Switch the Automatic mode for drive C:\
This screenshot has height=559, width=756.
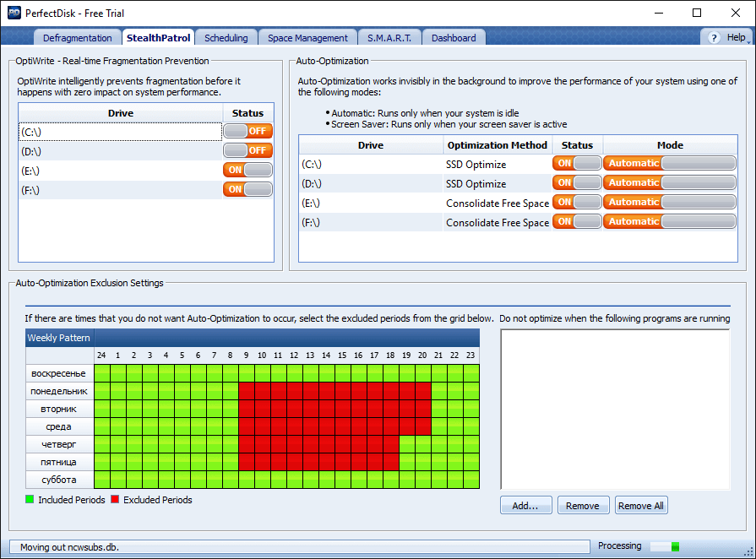670,163
